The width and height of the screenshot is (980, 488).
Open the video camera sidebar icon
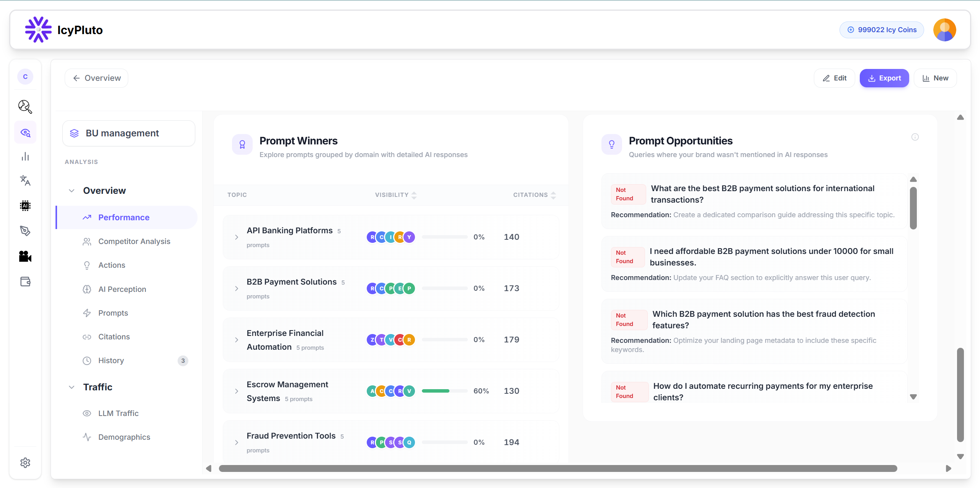pos(25,256)
